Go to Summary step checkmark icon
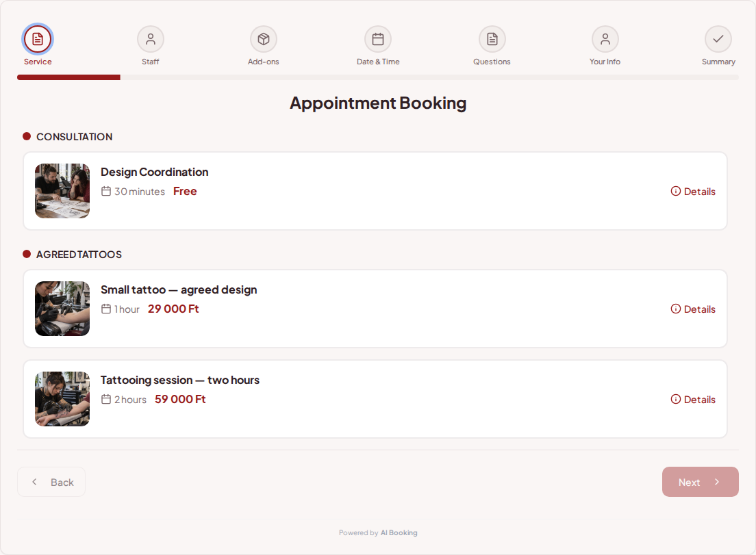 pyautogui.click(x=718, y=39)
